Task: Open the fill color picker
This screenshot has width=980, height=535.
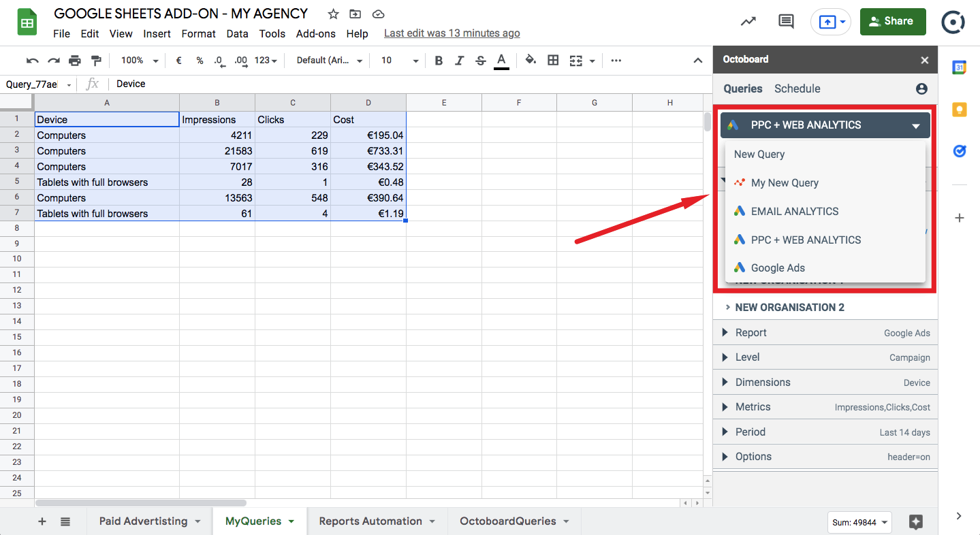Action: (x=531, y=60)
